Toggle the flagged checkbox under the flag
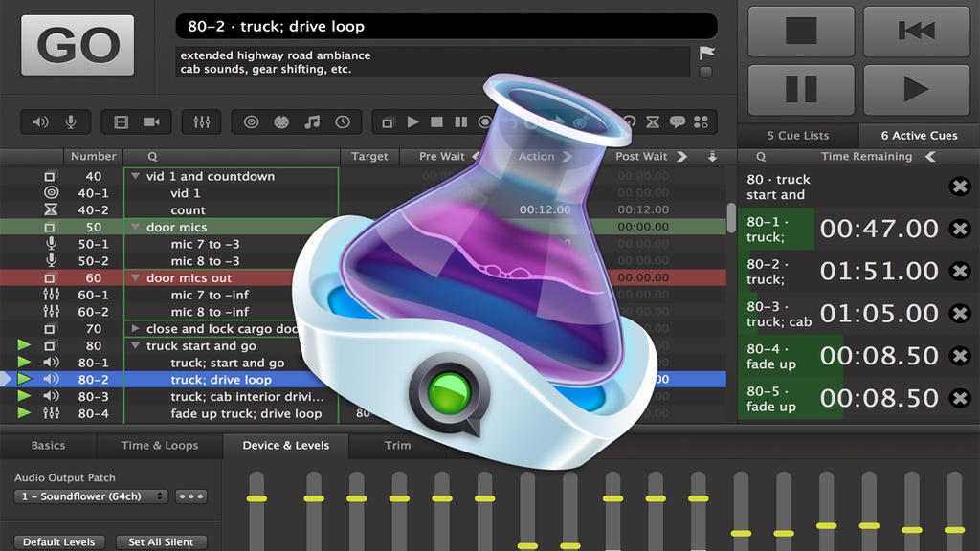 (x=706, y=72)
